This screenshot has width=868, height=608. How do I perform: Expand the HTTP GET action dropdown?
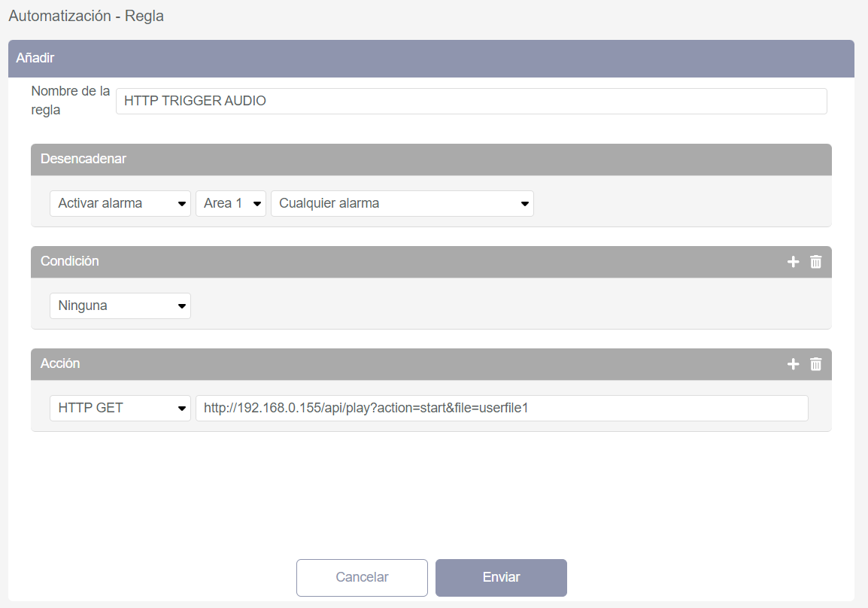pyautogui.click(x=120, y=408)
